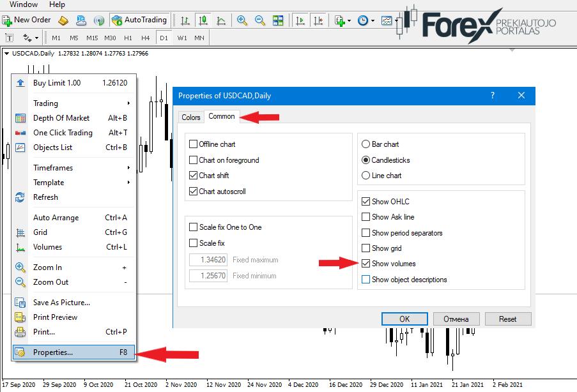Choose Properties... in the context menu
Image resolution: width=577 pixels, height=392 pixels.
73,352
